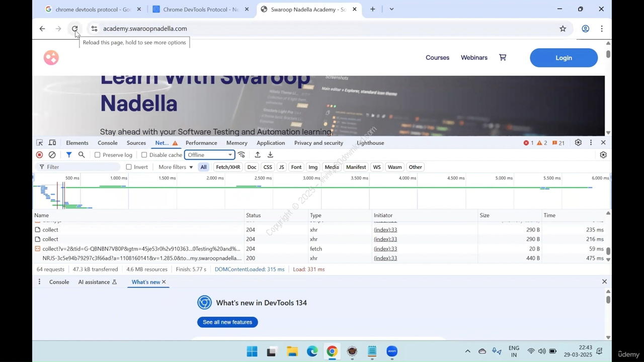
Task: Open the DevTools settings gear
Action: (578, 143)
